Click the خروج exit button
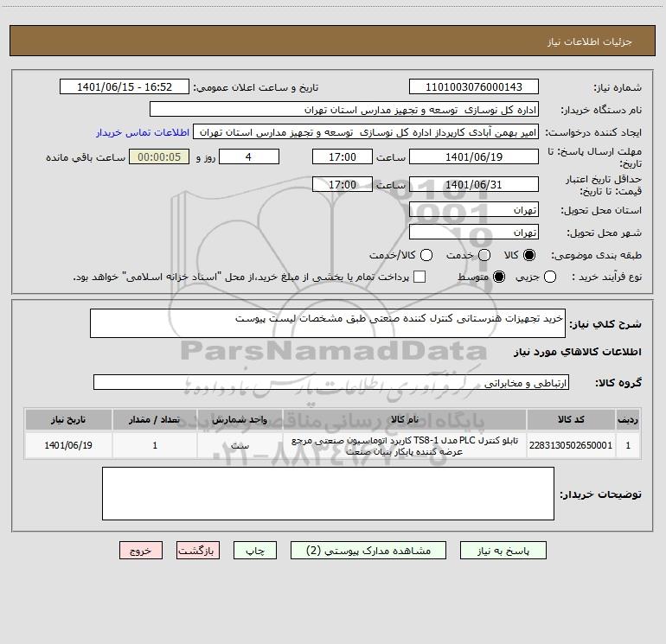Image resolution: width=666 pixels, height=644 pixels. click(x=141, y=551)
